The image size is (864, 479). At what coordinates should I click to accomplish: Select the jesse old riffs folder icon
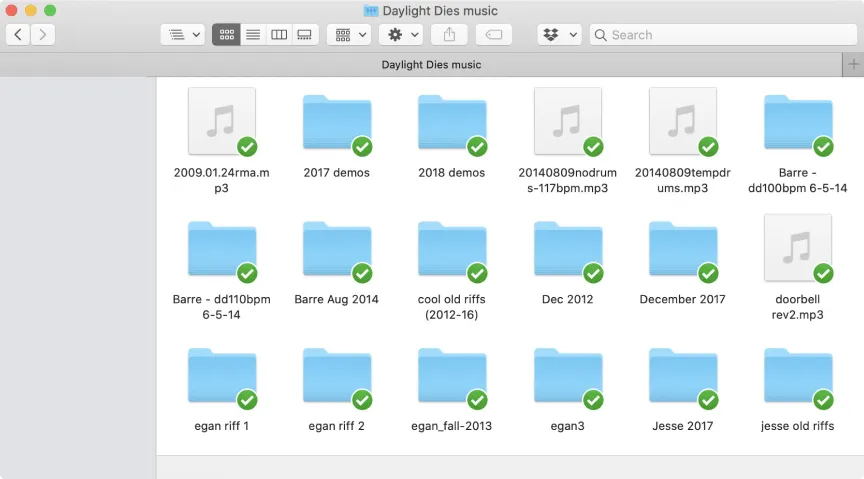pyautogui.click(x=798, y=376)
